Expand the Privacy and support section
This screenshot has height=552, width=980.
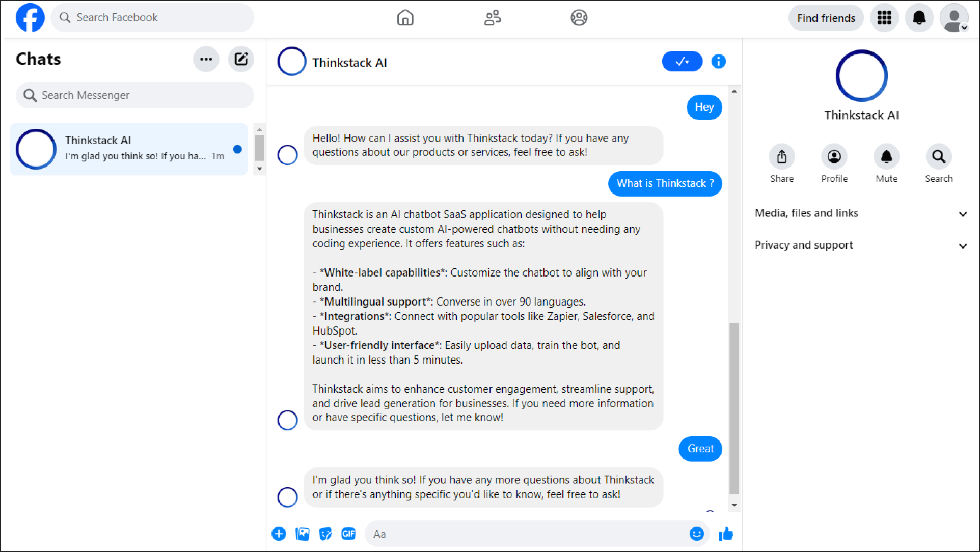coord(860,245)
